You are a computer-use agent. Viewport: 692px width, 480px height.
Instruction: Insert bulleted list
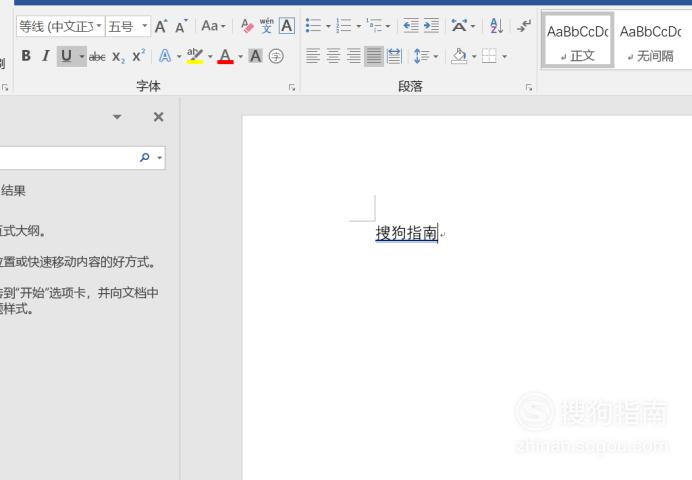pyautogui.click(x=313, y=26)
